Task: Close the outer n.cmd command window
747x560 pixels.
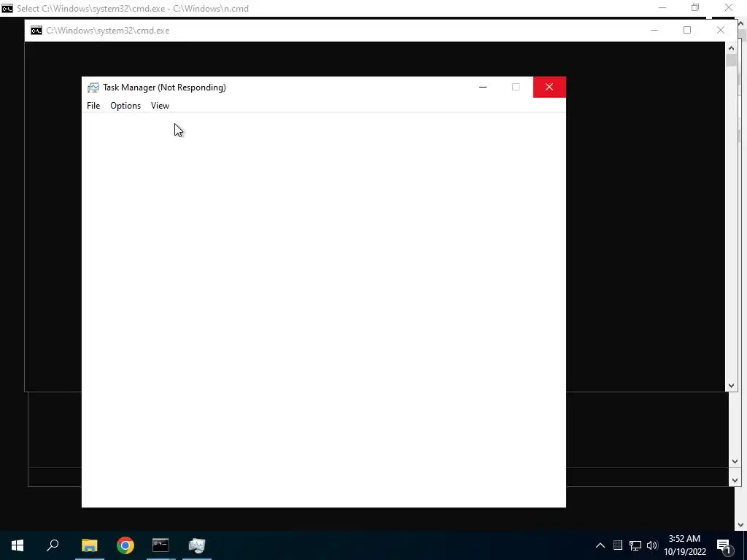Action: pyautogui.click(x=729, y=7)
